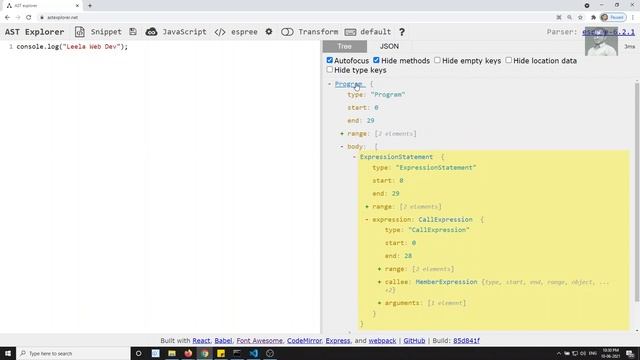Open the espree parser menu

[244, 32]
